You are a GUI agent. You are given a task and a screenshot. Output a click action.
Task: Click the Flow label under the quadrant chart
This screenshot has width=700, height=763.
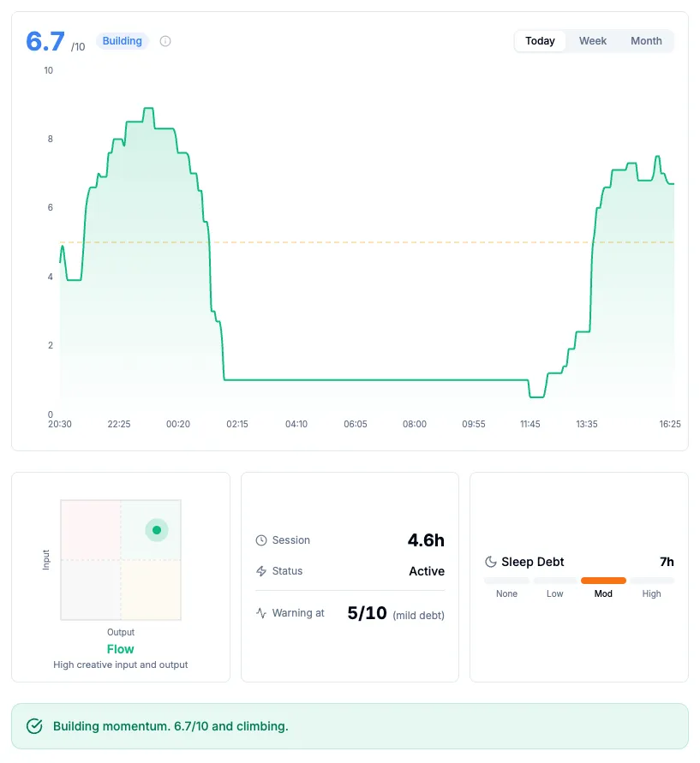120,649
